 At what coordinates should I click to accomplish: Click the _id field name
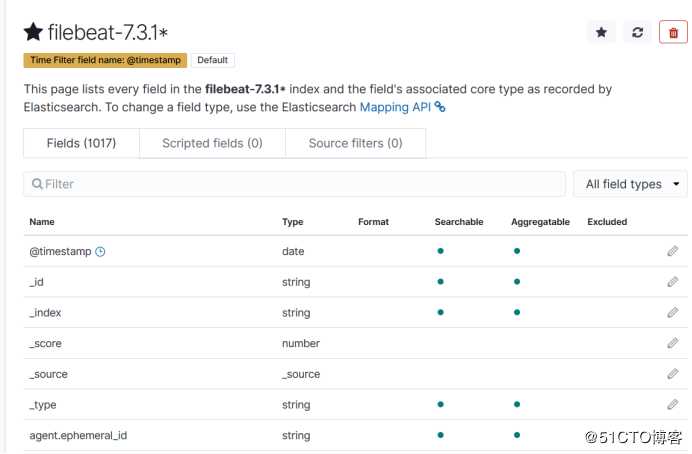pyautogui.click(x=36, y=281)
